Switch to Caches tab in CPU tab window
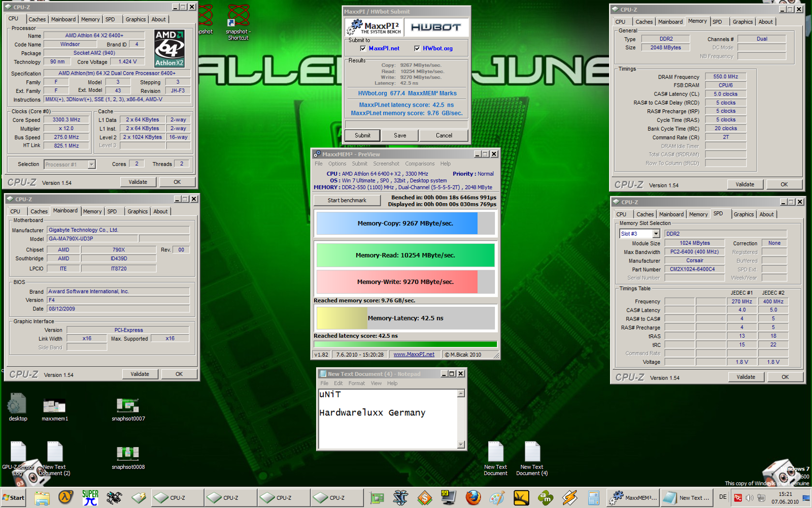Screen dimensions: 812x508 pos(37,19)
